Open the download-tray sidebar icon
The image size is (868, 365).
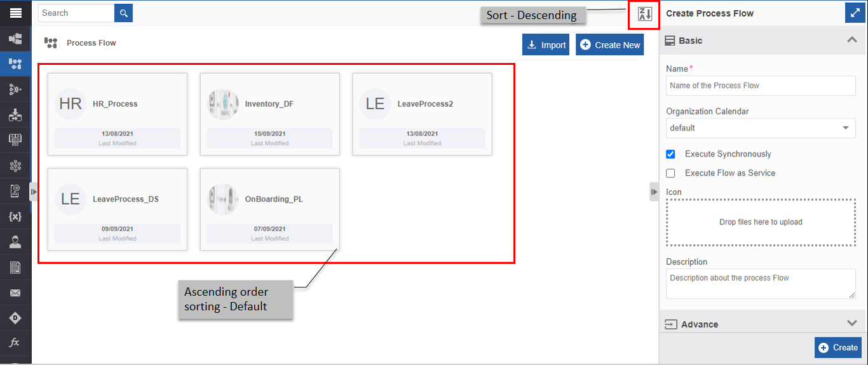point(15,115)
